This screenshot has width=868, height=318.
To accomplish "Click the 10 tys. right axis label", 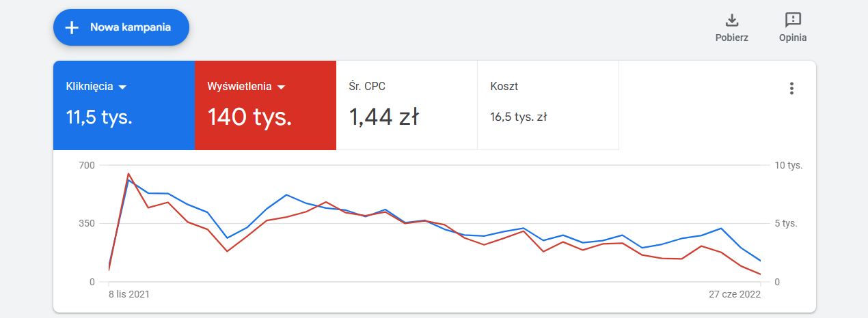I will 790,165.
